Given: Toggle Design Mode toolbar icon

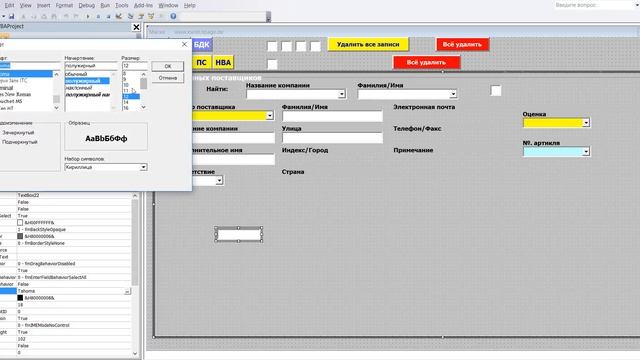Looking at the screenshot, I should click(x=119, y=16).
